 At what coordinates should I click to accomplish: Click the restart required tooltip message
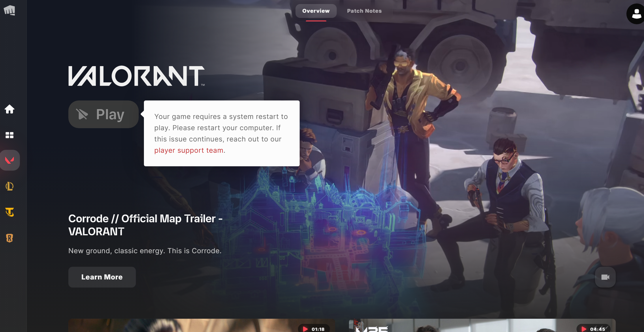(221, 133)
